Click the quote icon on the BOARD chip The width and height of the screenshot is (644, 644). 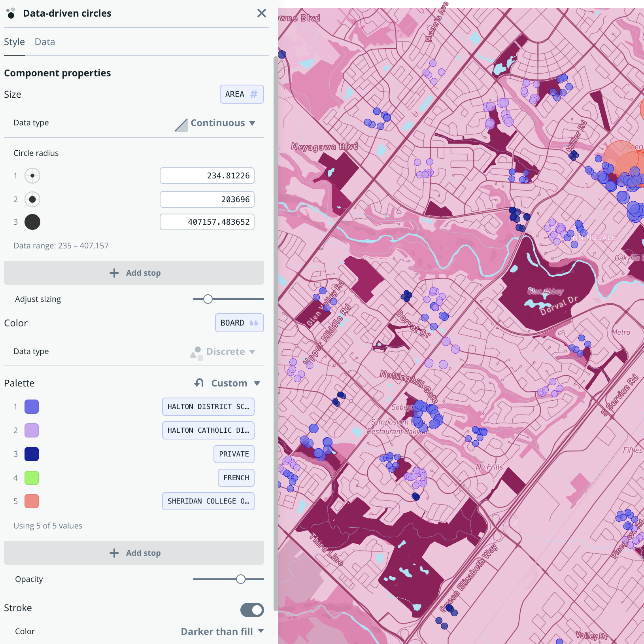point(253,323)
